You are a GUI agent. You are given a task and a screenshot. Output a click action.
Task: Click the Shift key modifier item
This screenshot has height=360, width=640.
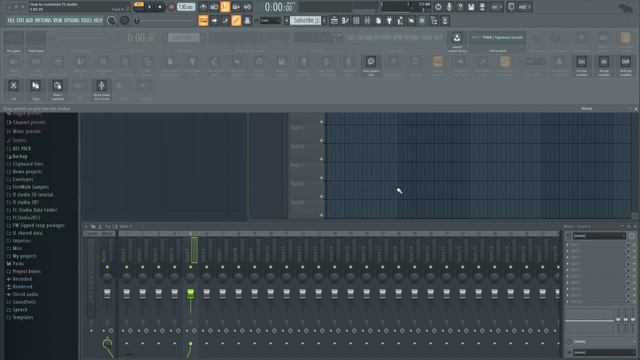tap(626, 65)
